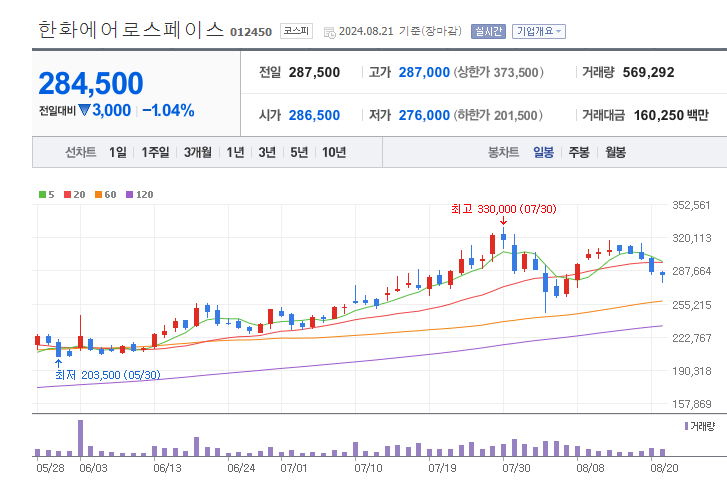Switch to the 일봉 daily candle chart
The image size is (727, 493).
[x=543, y=152]
